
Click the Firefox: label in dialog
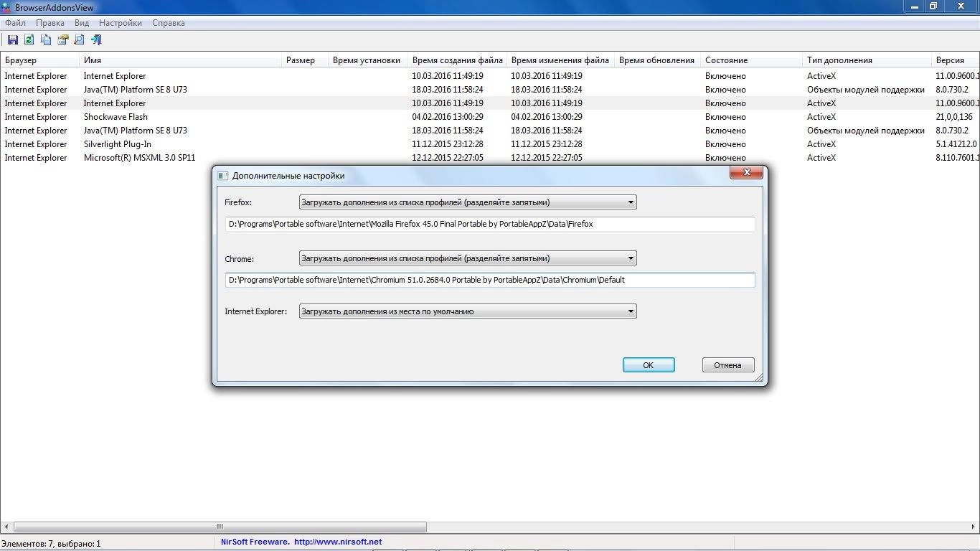[238, 202]
